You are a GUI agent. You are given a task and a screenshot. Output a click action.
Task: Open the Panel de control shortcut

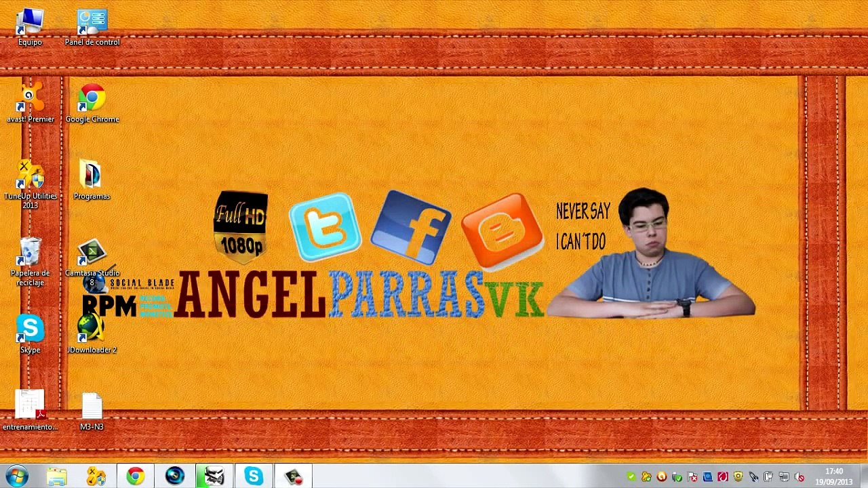[x=92, y=27]
